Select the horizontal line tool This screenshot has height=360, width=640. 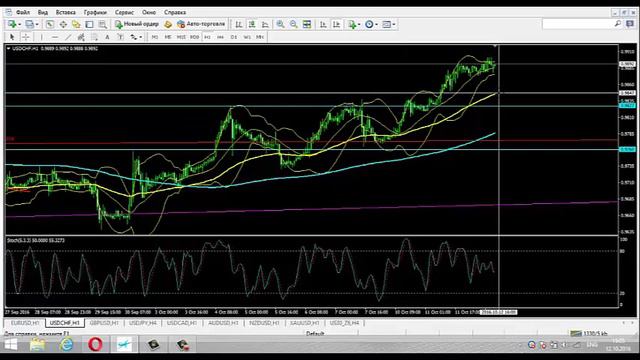click(x=55, y=37)
